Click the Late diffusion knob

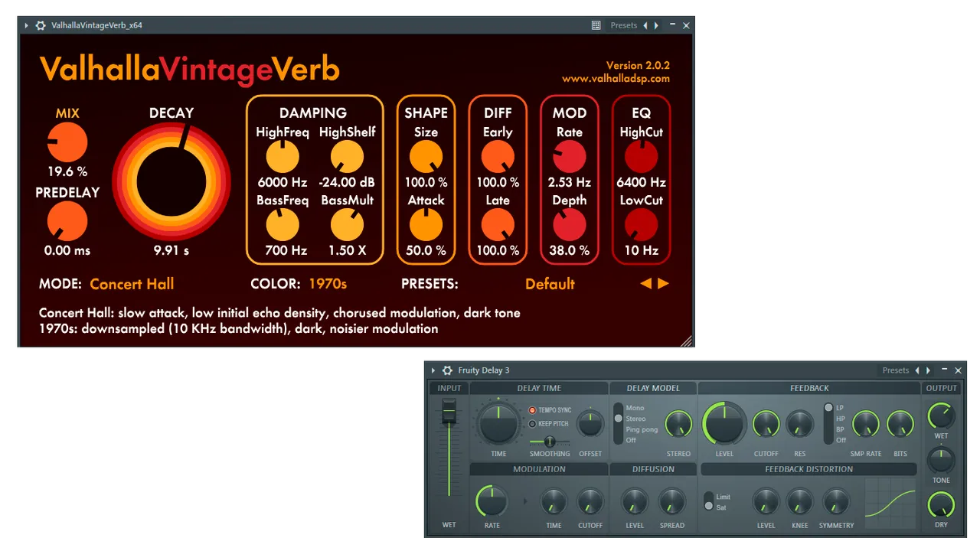point(498,226)
